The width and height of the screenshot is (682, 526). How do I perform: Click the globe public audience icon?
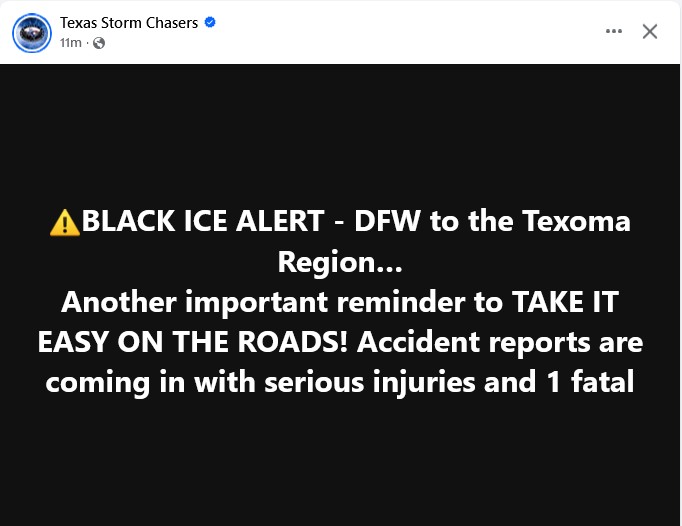point(99,43)
